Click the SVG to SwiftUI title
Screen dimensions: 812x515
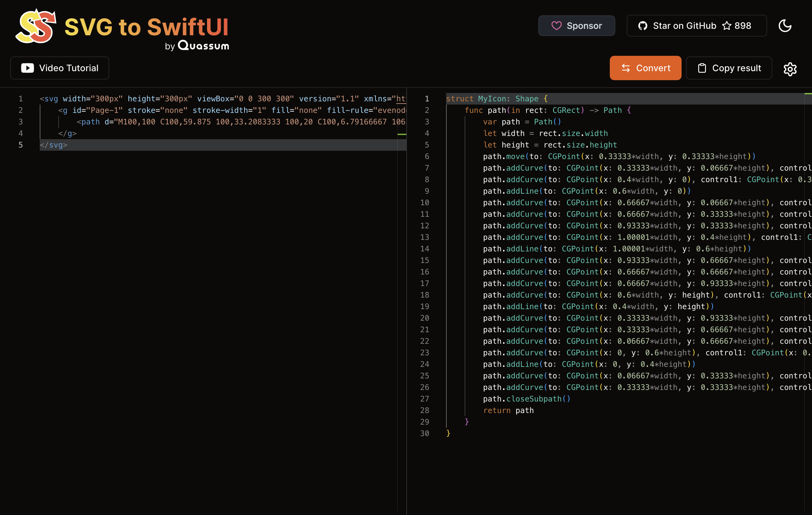(x=147, y=27)
